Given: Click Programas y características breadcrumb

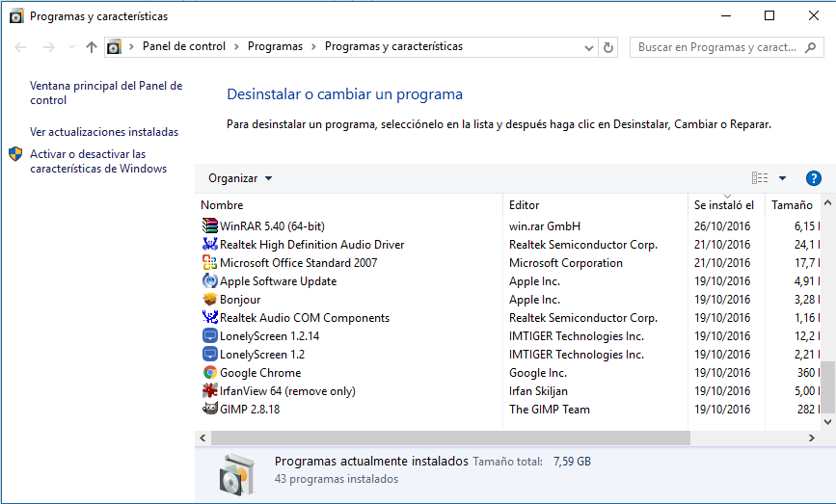Looking at the screenshot, I should point(393,46).
